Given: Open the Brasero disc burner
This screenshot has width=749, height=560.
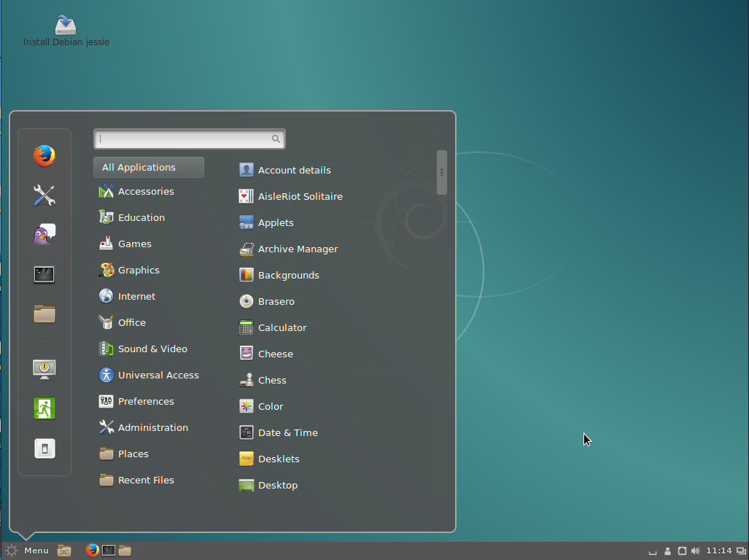Looking at the screenshot, I should coord(276,301).
